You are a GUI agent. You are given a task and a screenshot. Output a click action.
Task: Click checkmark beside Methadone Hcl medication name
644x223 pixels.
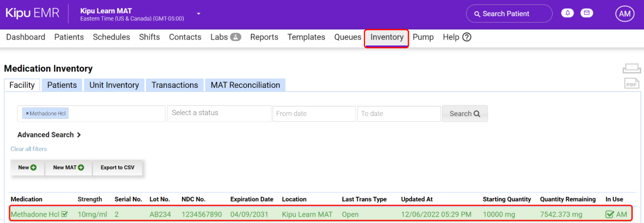point(64,214)
